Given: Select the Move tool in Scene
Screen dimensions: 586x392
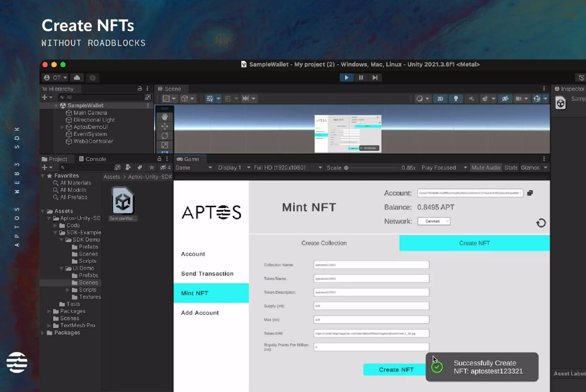Looking at the screenshot, I should (165, 126).
